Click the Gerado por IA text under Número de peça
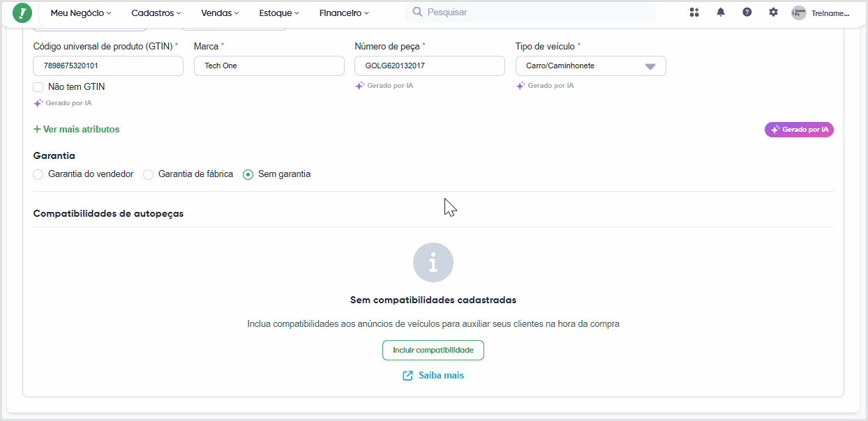The width and height of the screenshot is (868, 421). pyautogui.click(x=390, y=86)
